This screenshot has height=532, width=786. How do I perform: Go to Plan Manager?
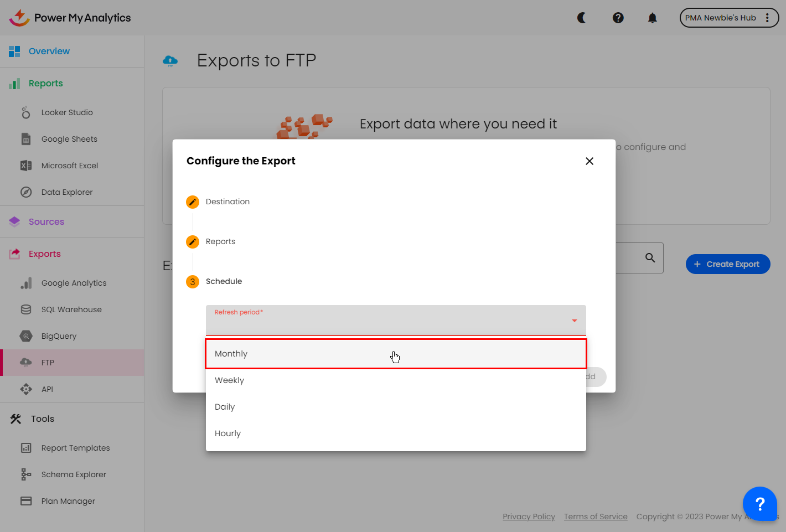pos(68,501)
